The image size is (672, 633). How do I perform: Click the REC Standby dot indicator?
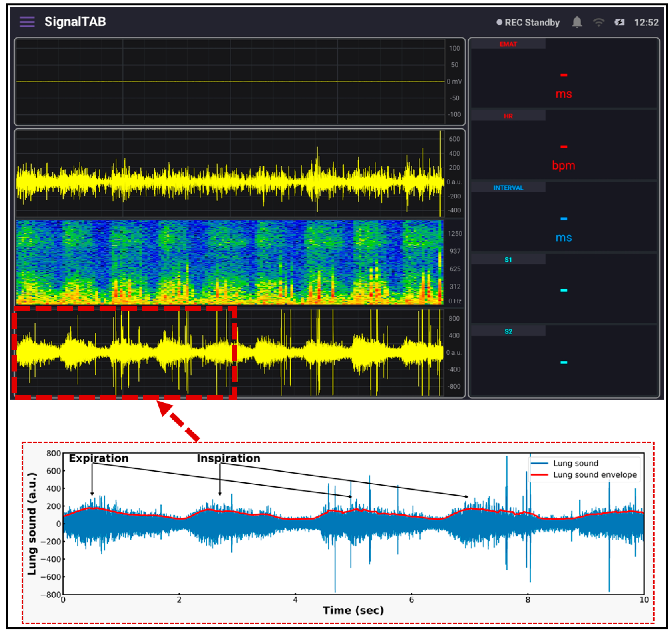click(499, 22)
